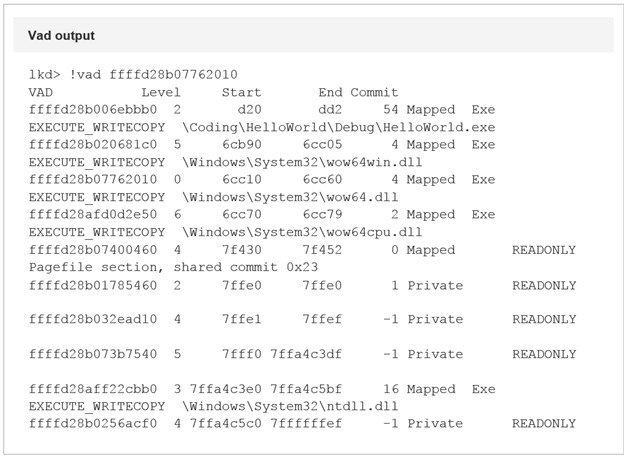Viewport: 624px width, 458px height.
Task: Click the Level column header
Action: [x=161, y=92]
